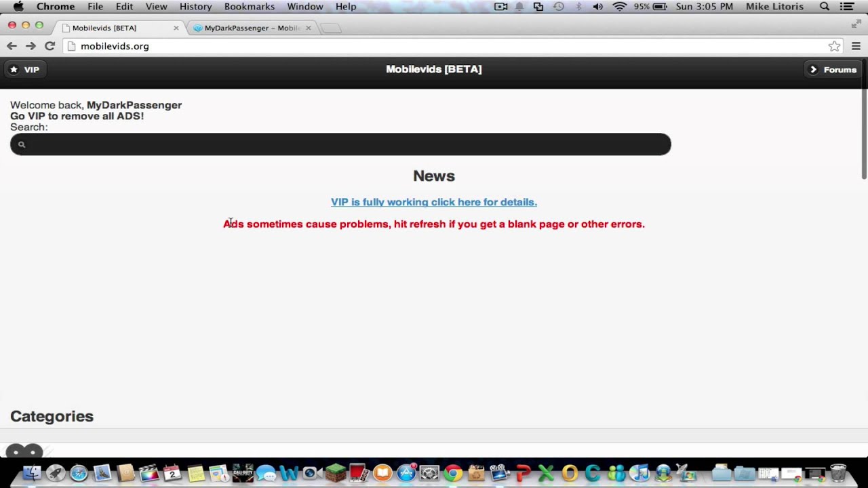Click the volume speaker menu bar icon

point(597,6)
